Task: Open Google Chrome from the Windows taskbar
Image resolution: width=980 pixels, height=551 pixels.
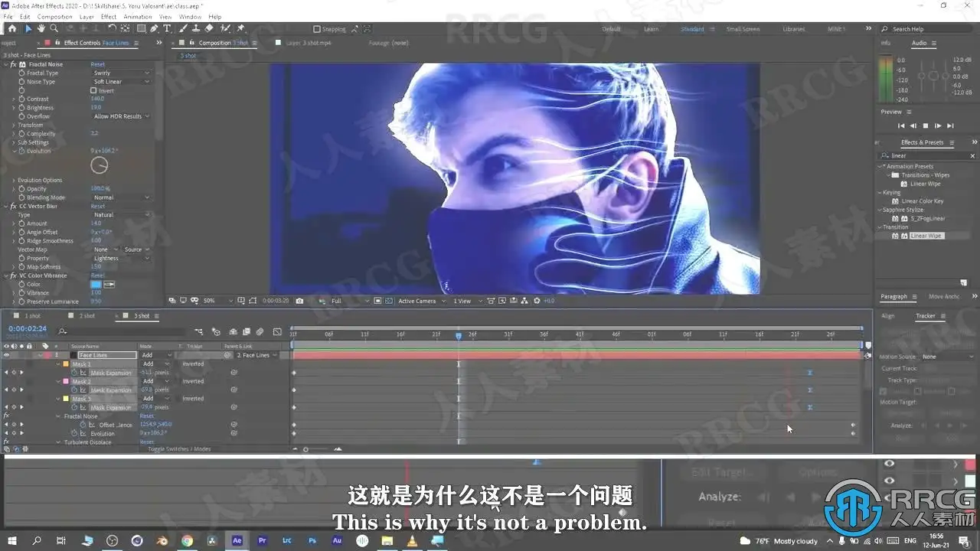Action: [187, 540]
